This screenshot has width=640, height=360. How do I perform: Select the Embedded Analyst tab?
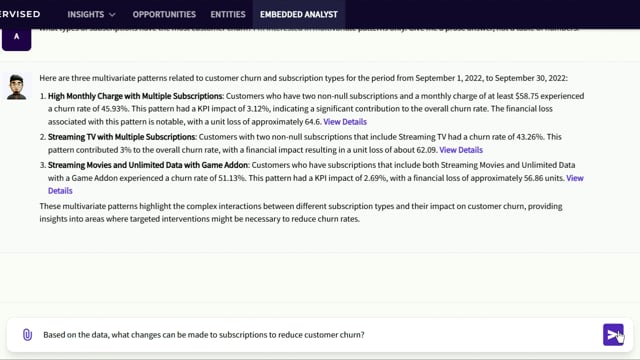pos(299,14)
